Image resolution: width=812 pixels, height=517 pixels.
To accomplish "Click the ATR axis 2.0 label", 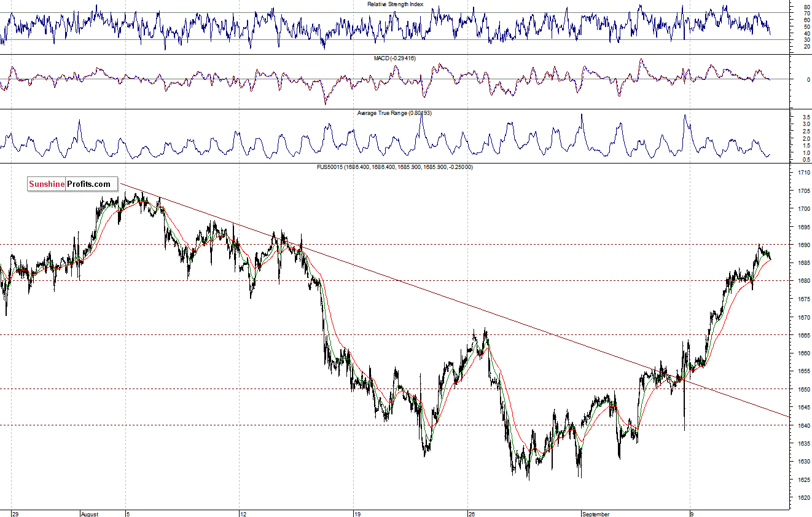I will click(805, 138).
